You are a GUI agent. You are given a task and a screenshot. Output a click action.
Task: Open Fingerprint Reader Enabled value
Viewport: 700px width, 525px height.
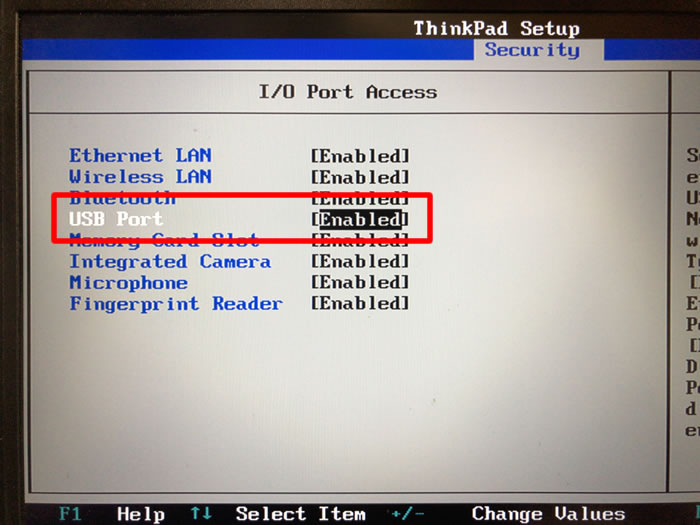point(360,304)
